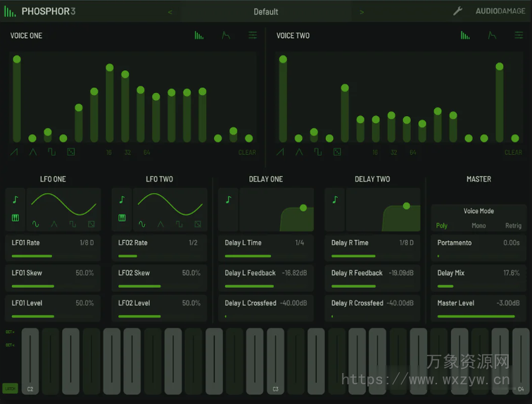Toggle LFO Two key retrigger icon

(122, 217)
